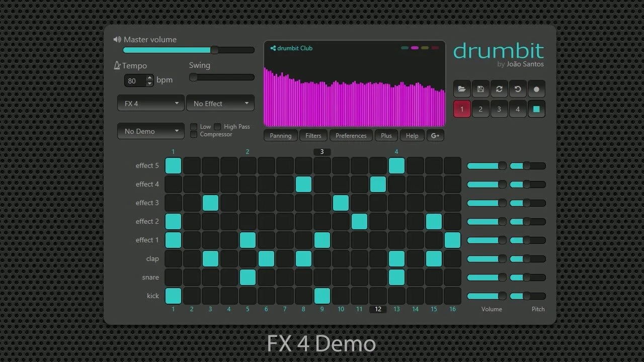This screenshot has width=644, height=362.
Task: Switch to pattern 4
Action: coord(518,109)
